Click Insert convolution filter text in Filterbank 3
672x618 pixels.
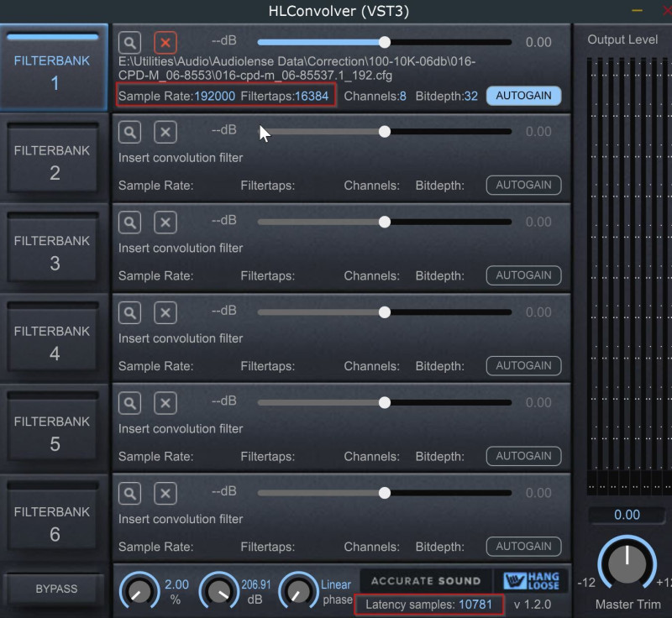click(x=181, y=249)
